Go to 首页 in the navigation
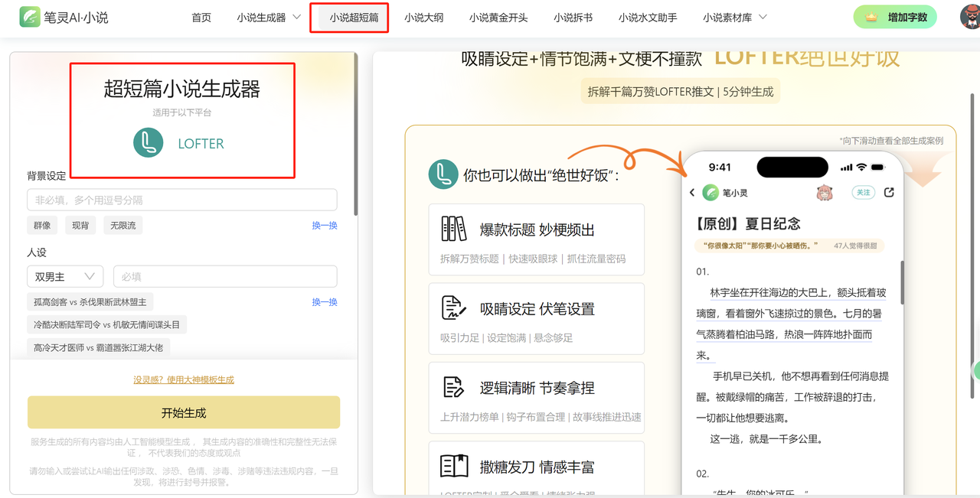 (201, 18)
